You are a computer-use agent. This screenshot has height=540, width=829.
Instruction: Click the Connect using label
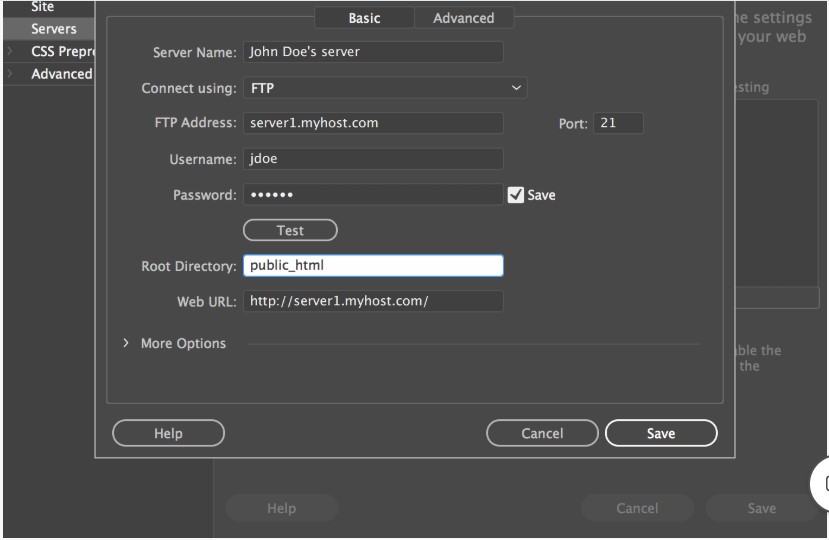(189, 88)
